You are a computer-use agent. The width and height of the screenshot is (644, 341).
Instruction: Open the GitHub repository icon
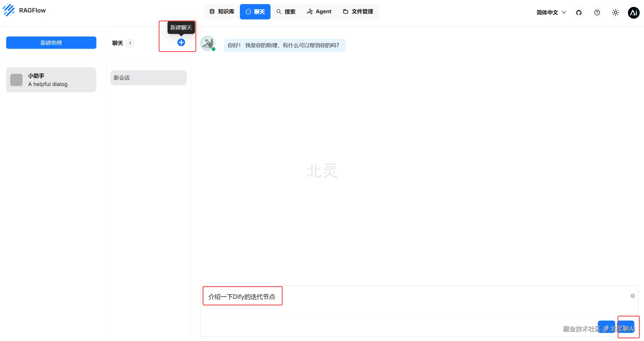coord(579,12)
